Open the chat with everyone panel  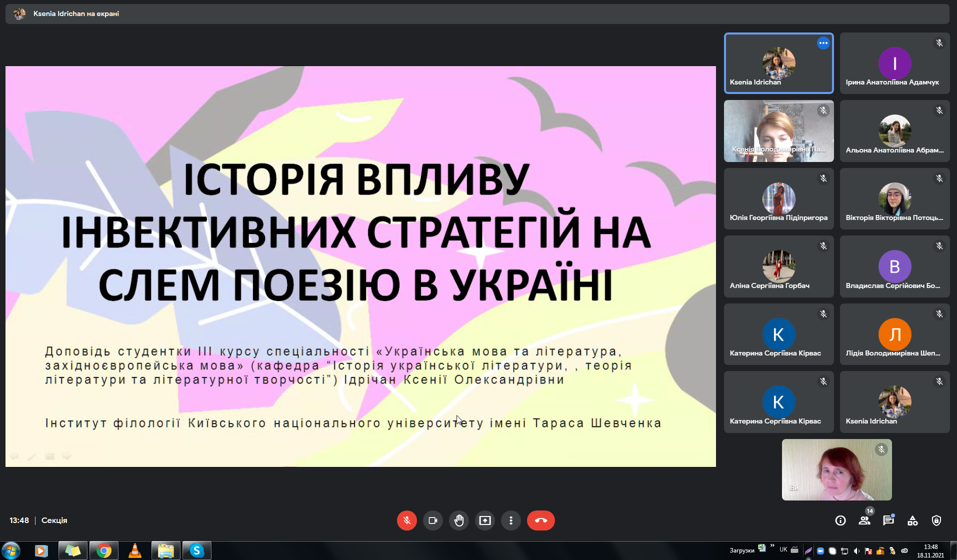tap(888, 520)
